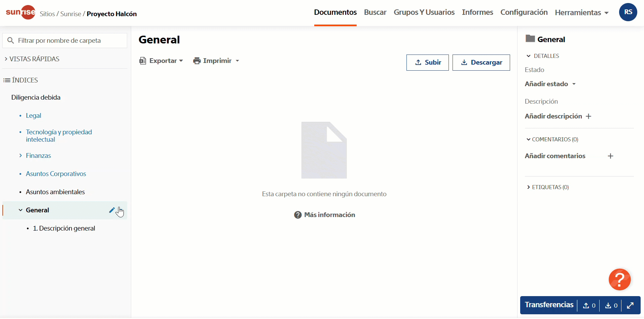This screenshot has width=644, height=319.
Task: Click the Sunrise logo
Action: point(21,12)
